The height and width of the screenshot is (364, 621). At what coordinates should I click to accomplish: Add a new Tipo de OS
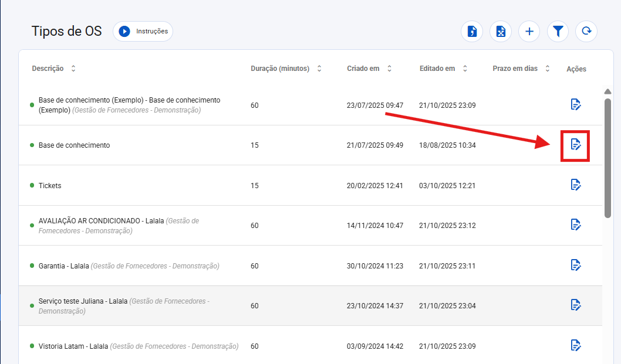coord(529,32)
